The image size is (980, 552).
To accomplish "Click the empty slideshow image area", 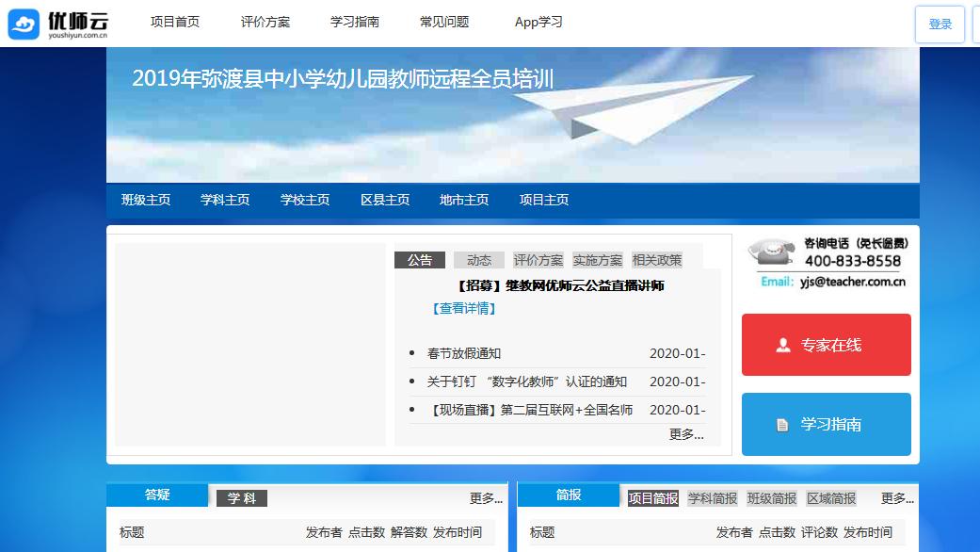I will (x=250, y=345).
